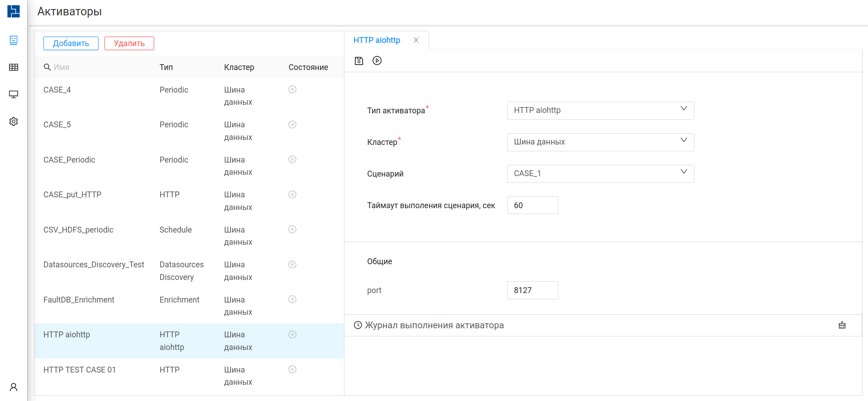Click the save activator icon
Viewport: 868px width, 401px height.
[x=359, y=61]
